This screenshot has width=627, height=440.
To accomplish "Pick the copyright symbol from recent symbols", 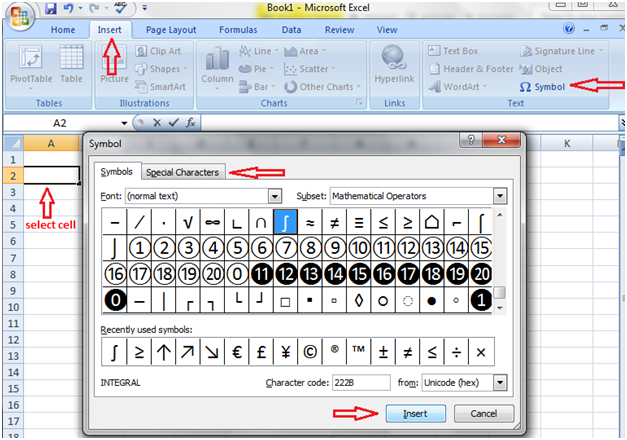I will (x=310, y=352).
